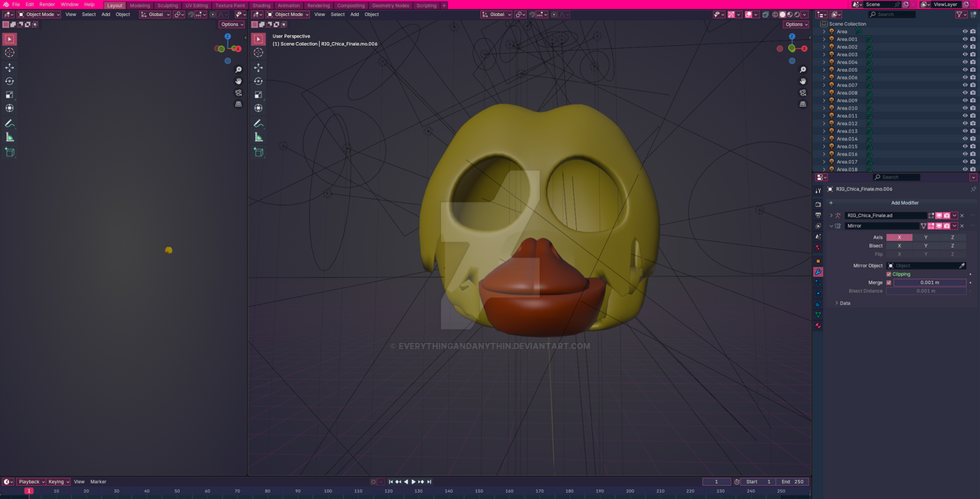Click the Mirror Object eyedropper

pyautogui.click(x=962, y=266)
